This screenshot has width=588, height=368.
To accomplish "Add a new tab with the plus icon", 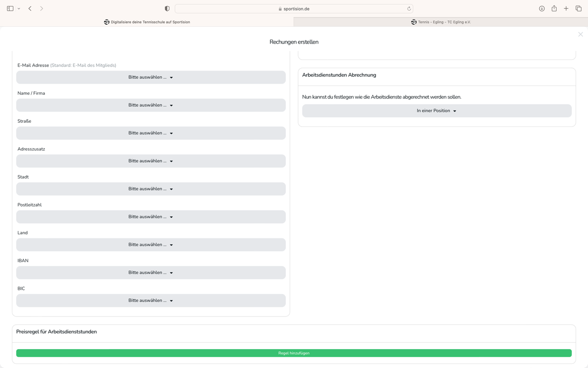I will coord(566,9).
